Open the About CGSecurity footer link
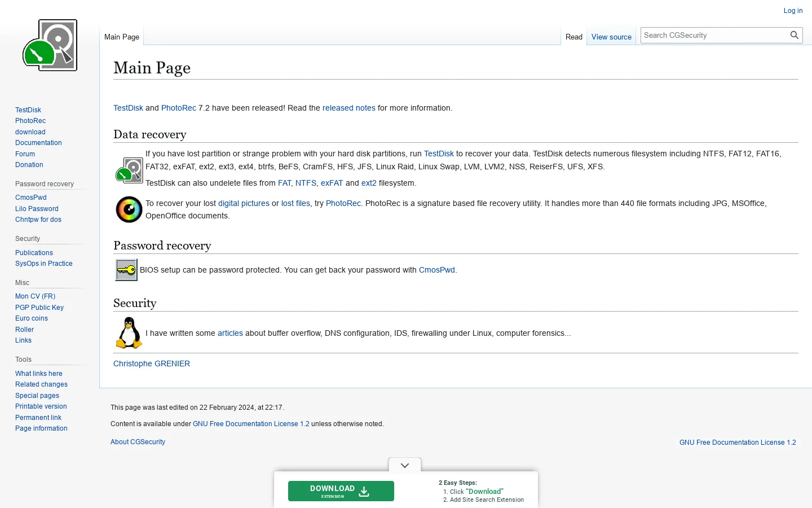This screenshot has height=508, width=812. 138,442
